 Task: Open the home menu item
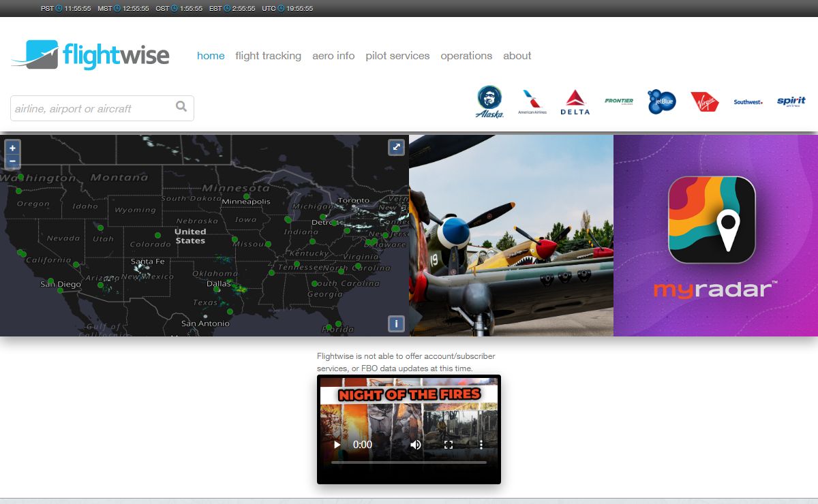point(211,56)
